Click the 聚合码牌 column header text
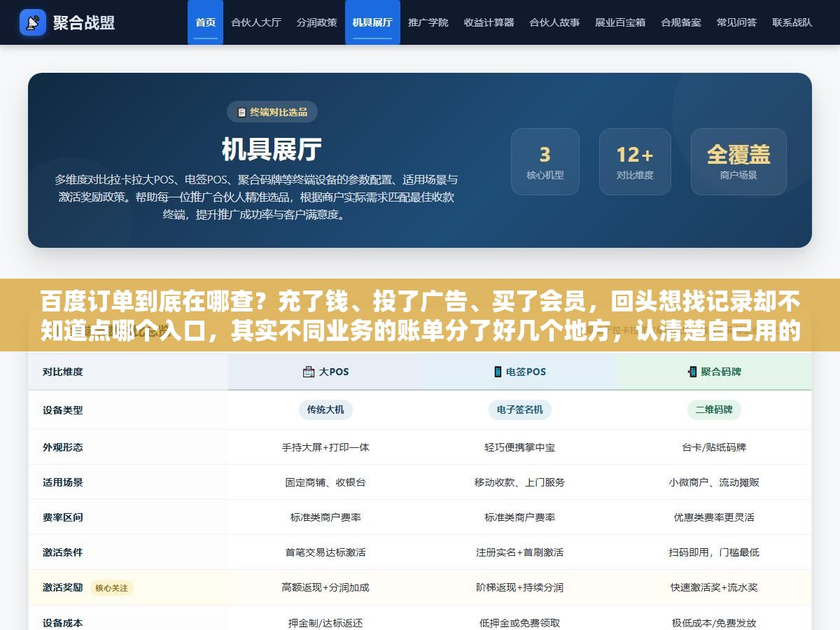 coord(721,372)
